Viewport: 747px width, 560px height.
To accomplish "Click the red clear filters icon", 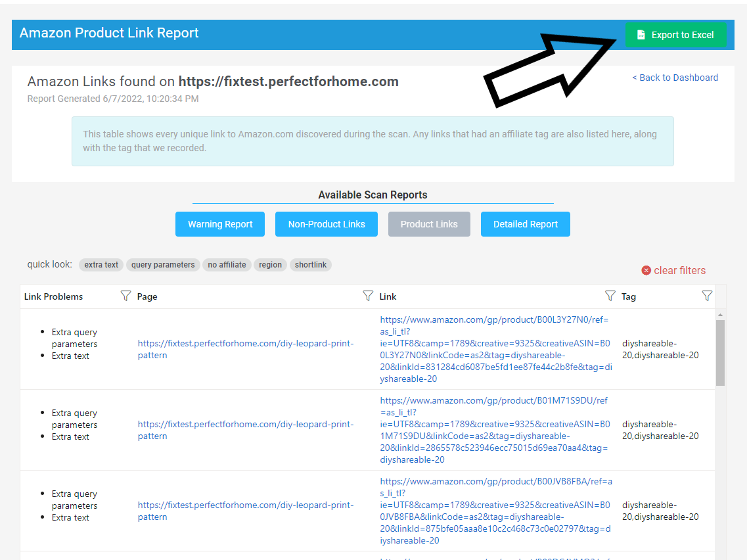I will click(646, 270).
